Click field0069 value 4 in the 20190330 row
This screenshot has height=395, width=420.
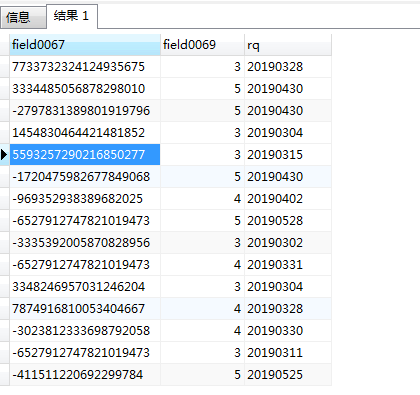click(202, 331)
